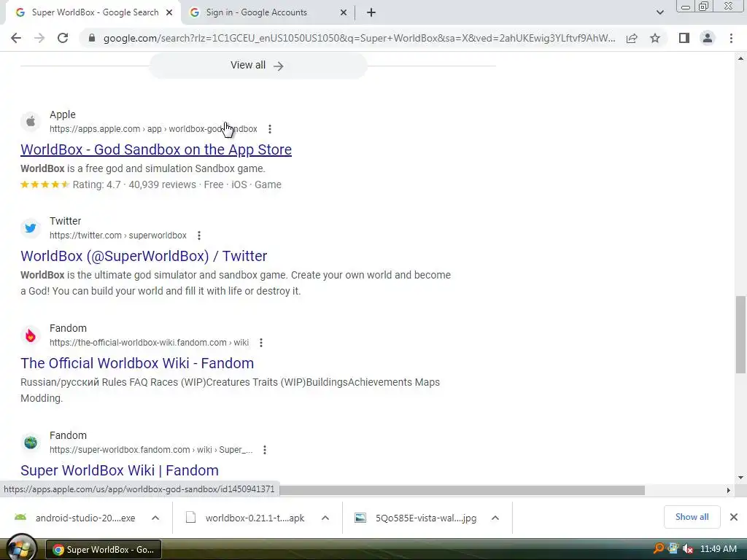
Task: Open the Chrome profile menu
Action: click(x=708, y=38)
